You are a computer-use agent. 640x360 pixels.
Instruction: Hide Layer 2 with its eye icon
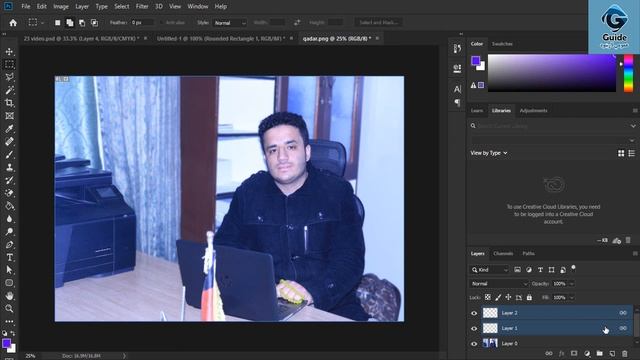pyautogui.click(x=474, y=313)
